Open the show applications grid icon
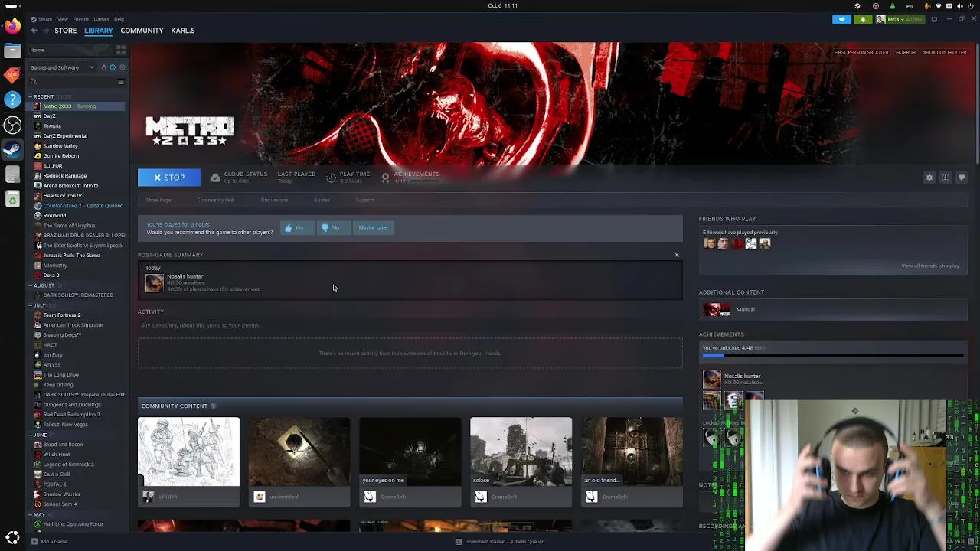980x551 pixels. pos(12,537)
